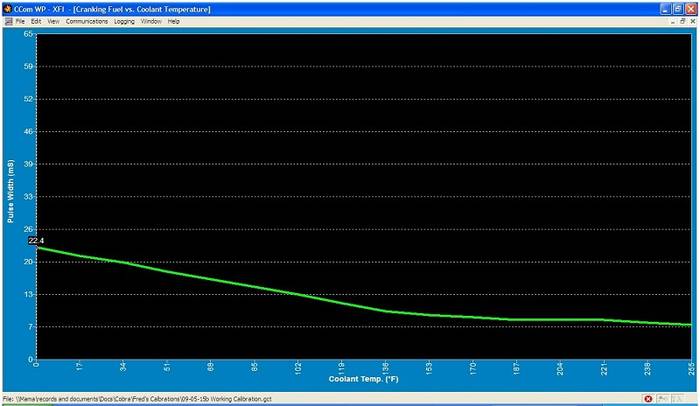Click the red error status icon in status bar

[x=648, y=398]
